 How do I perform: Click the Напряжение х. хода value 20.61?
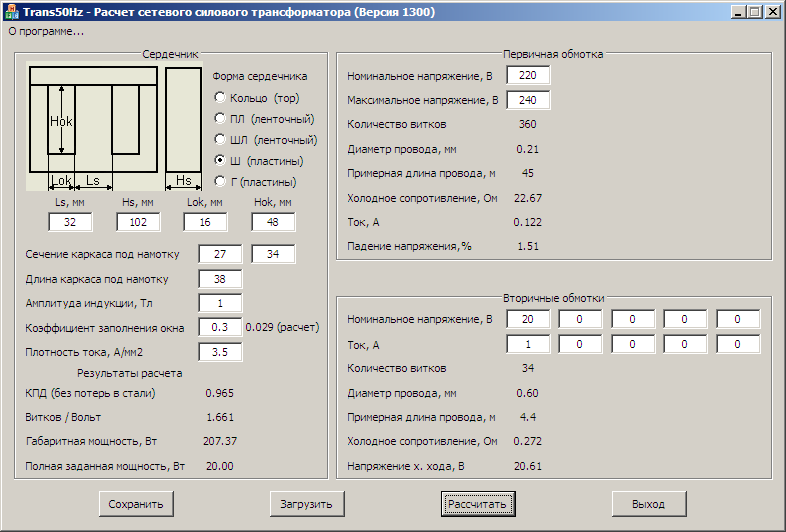coord(528,466)
